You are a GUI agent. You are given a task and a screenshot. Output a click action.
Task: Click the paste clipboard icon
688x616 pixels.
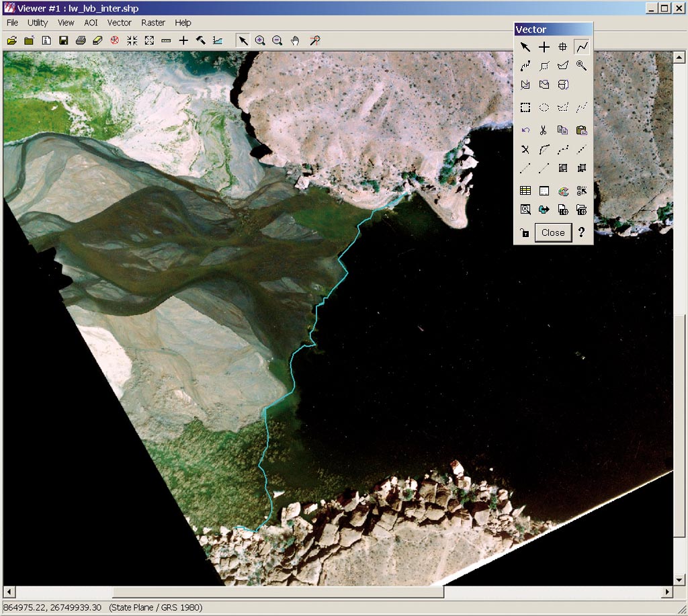pos(581,130)
